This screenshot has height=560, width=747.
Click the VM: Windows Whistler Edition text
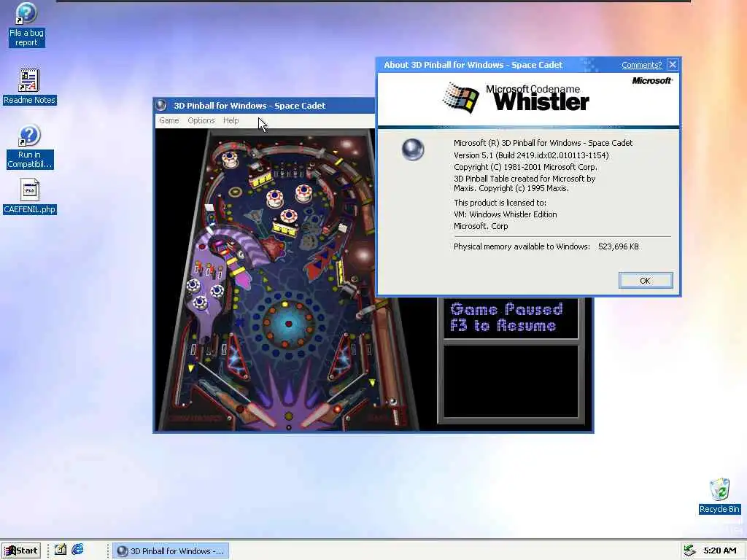pyautogui.click(x=505, y=214)
